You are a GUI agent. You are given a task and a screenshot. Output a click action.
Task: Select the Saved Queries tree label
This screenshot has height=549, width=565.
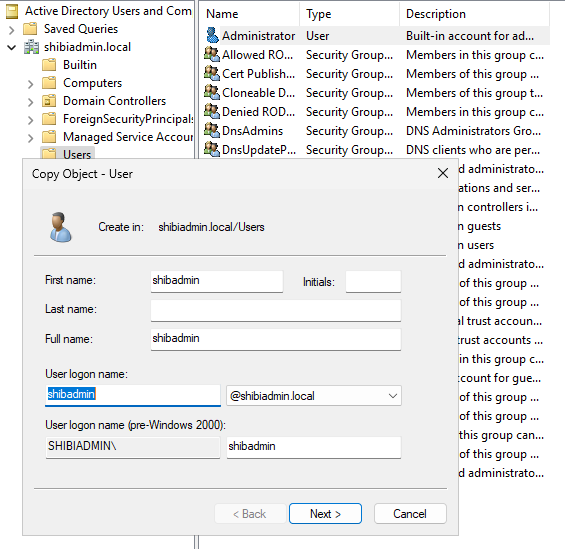tap(81, 29)
